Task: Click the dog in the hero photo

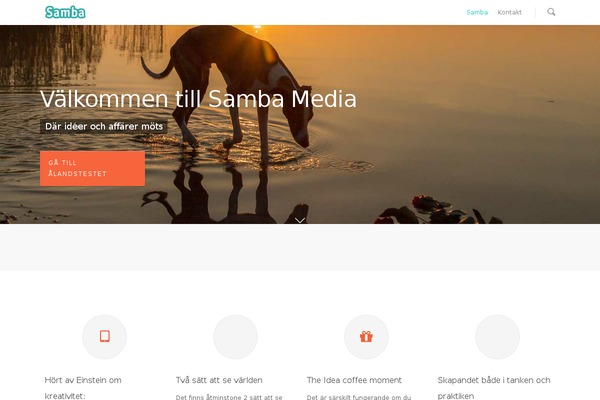Action: (233, 88)
